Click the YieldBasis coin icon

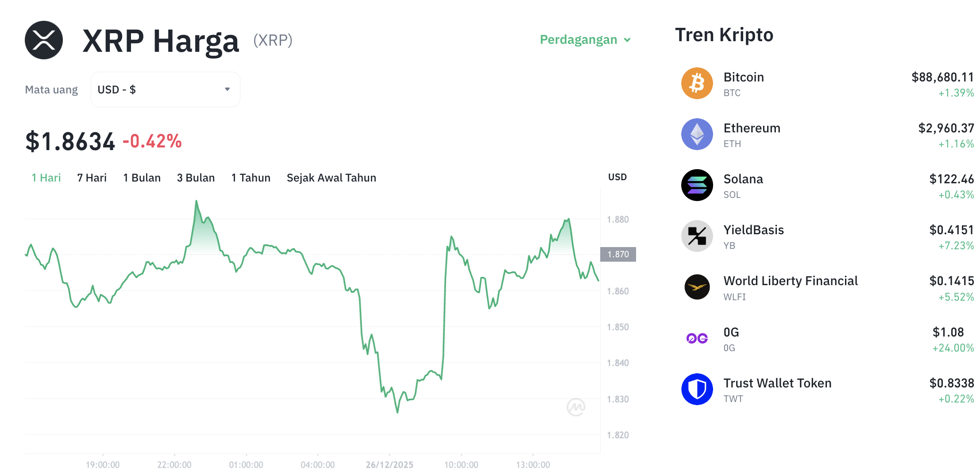coord(697,236)
